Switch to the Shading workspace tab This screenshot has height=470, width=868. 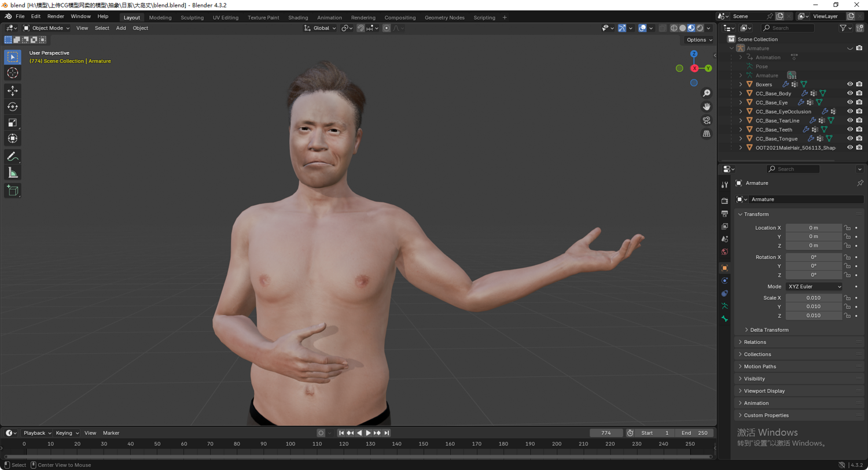tap(298, 17)
